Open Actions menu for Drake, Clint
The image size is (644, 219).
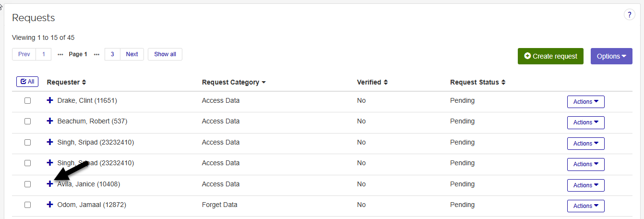click(x=585, y=102)
